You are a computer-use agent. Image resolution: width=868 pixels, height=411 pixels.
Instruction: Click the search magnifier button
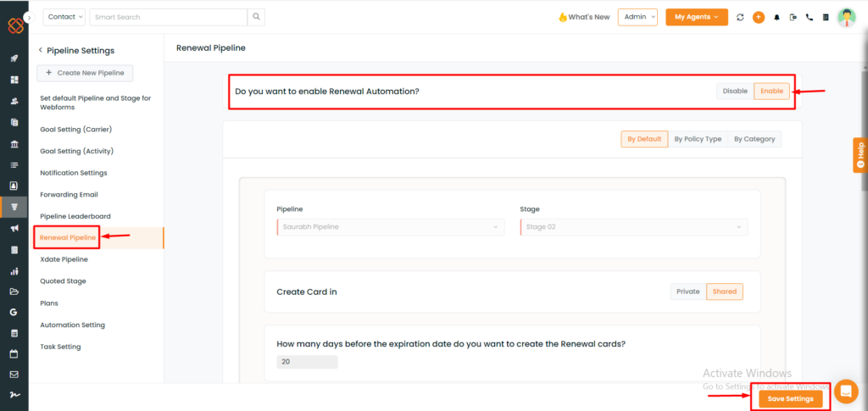point(256,17)
